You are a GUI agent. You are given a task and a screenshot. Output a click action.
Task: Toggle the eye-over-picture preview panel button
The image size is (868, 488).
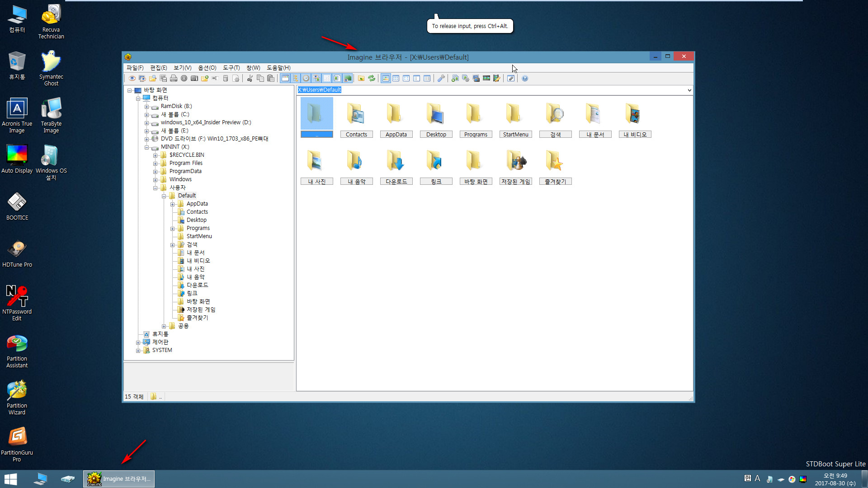click(x=316, y=78)
